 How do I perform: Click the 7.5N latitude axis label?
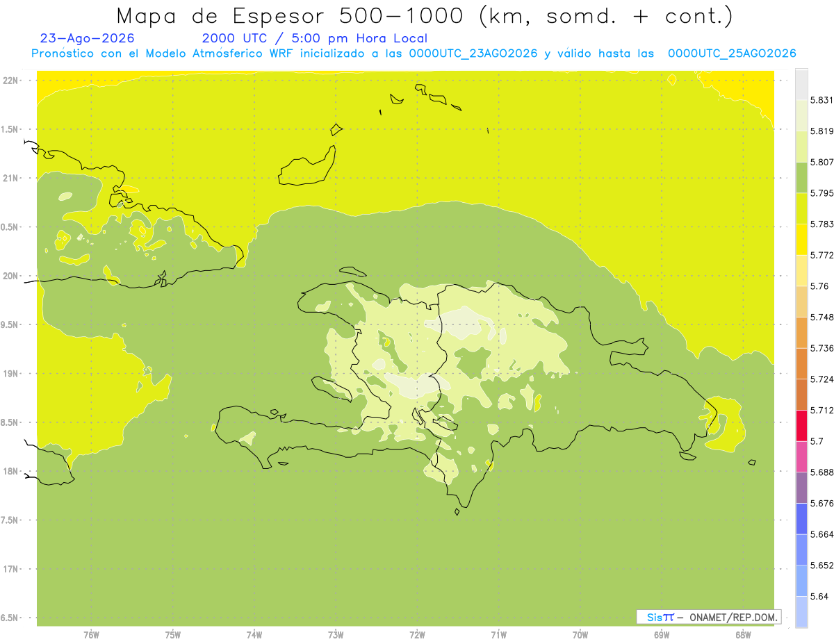coord(10,520)
